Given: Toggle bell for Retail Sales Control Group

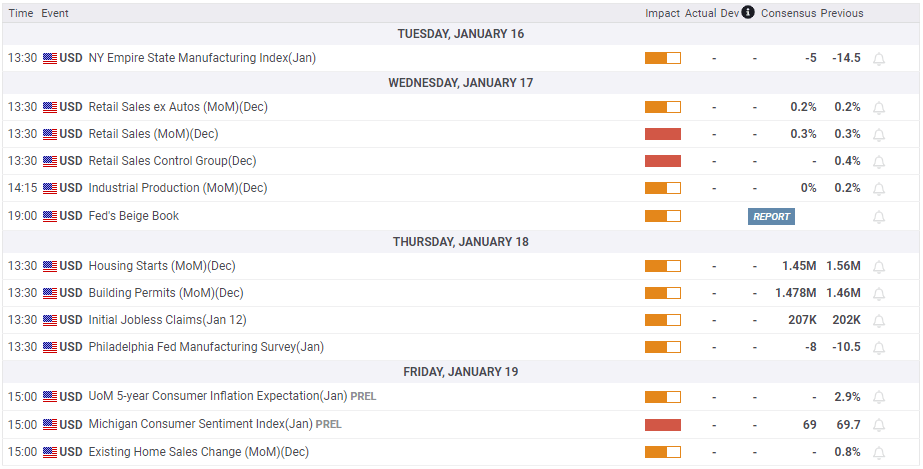Looking at the screenshot, I should (879, 162).
